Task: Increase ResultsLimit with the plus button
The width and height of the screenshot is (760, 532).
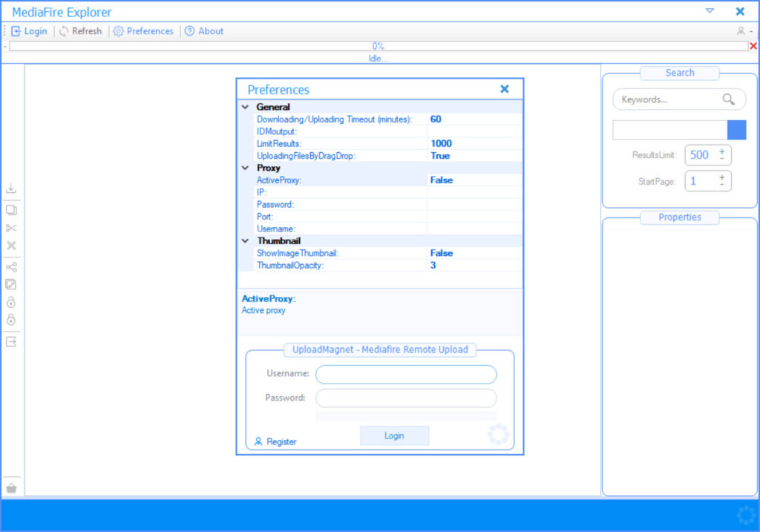Action: [722, 151]
